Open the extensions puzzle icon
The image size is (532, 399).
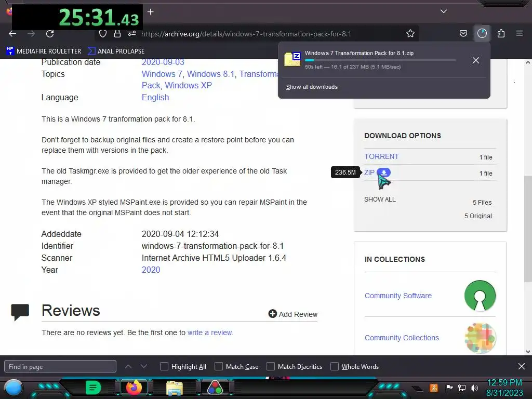coord(501,33)
